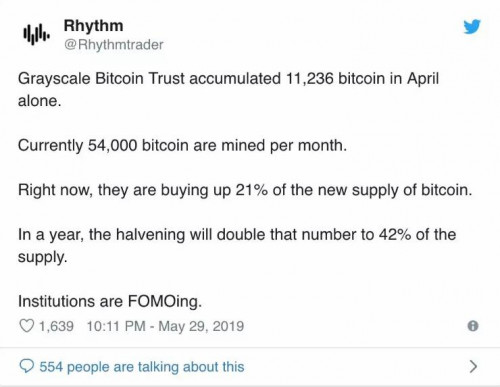Open the tweet info circle icon
Viewport: 500px width, 387px height.
473,326
